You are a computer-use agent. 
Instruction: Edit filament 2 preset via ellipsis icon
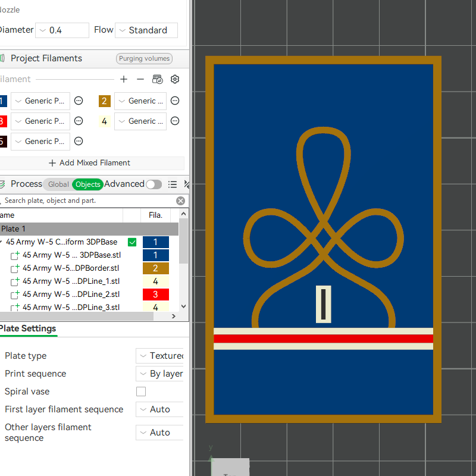click(175, 101)
